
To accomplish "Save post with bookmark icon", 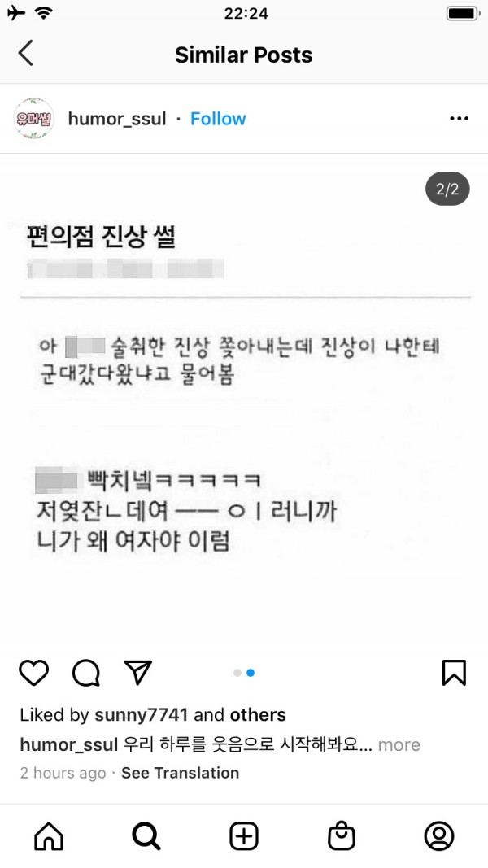I will coord(455,673).
